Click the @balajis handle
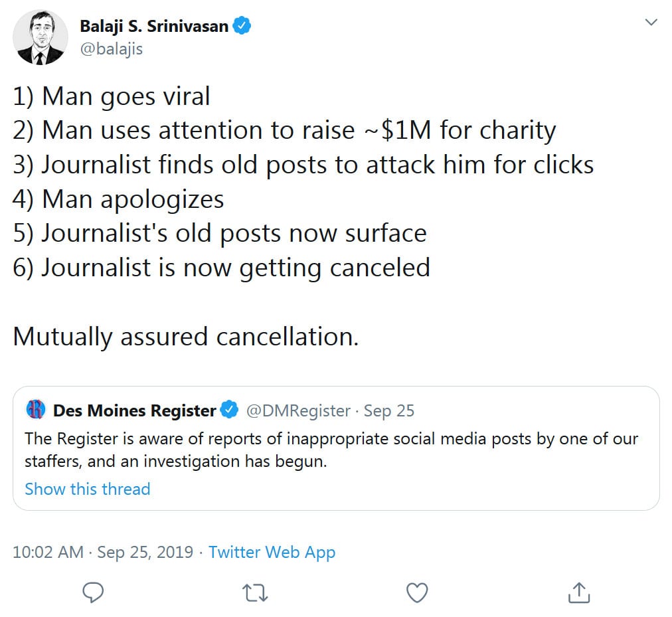Viewport: 672px width, 617px height. coord(111,48)
